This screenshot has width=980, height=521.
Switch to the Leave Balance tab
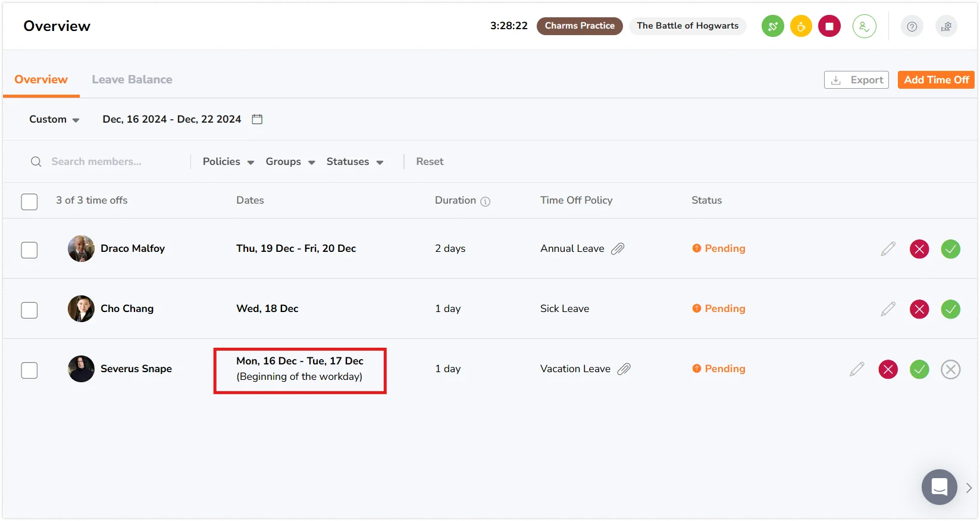tap(132, 79)
